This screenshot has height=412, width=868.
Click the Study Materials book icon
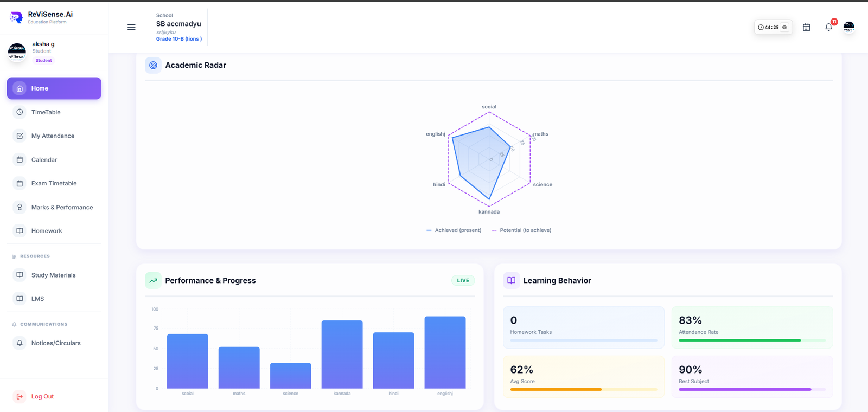tap(20, 275)
